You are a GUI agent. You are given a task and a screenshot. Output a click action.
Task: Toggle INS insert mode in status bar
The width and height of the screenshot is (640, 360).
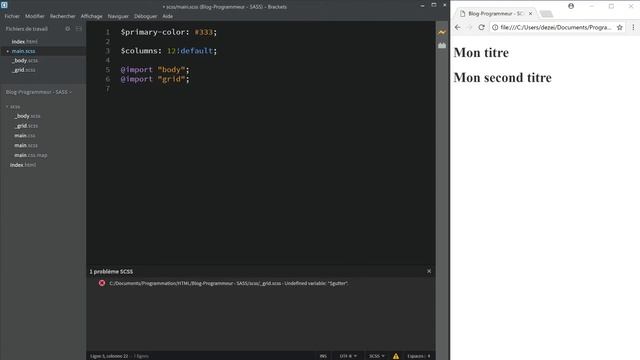point(323,356)
